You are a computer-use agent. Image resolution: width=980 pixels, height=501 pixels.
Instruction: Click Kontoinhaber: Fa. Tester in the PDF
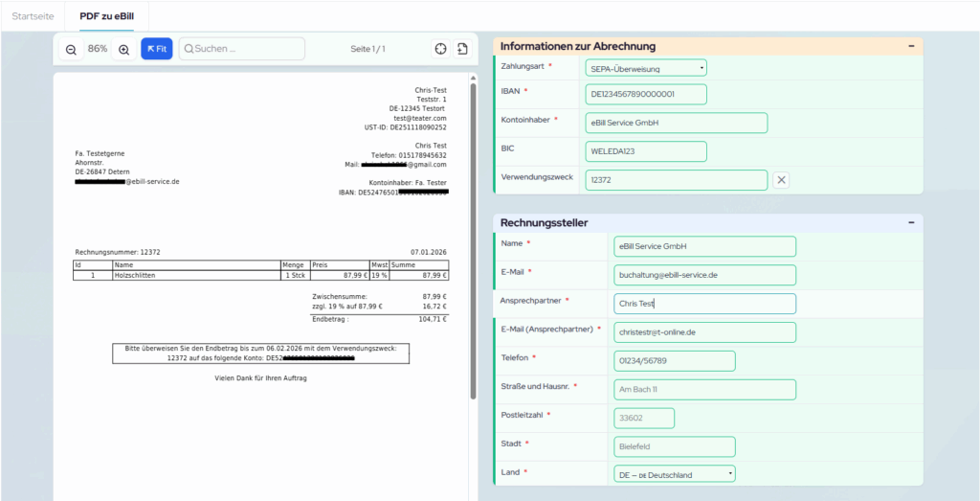pos(408,183)
